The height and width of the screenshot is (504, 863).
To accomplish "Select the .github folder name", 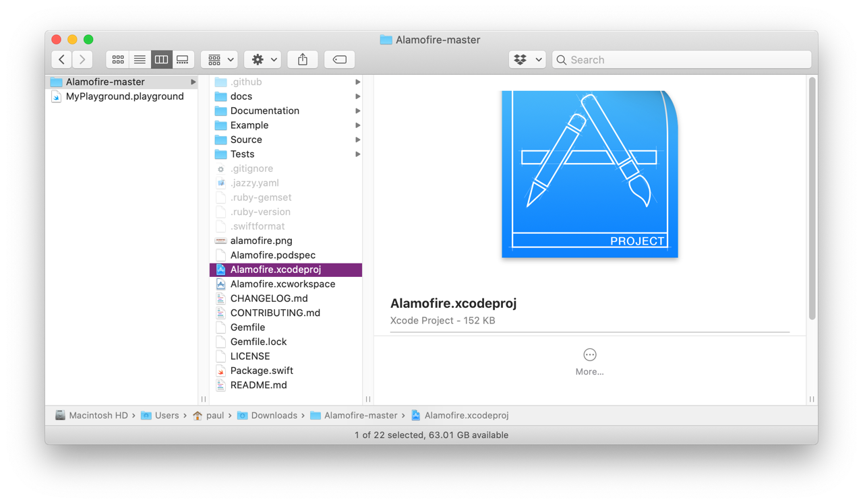I will pos(246,82).
